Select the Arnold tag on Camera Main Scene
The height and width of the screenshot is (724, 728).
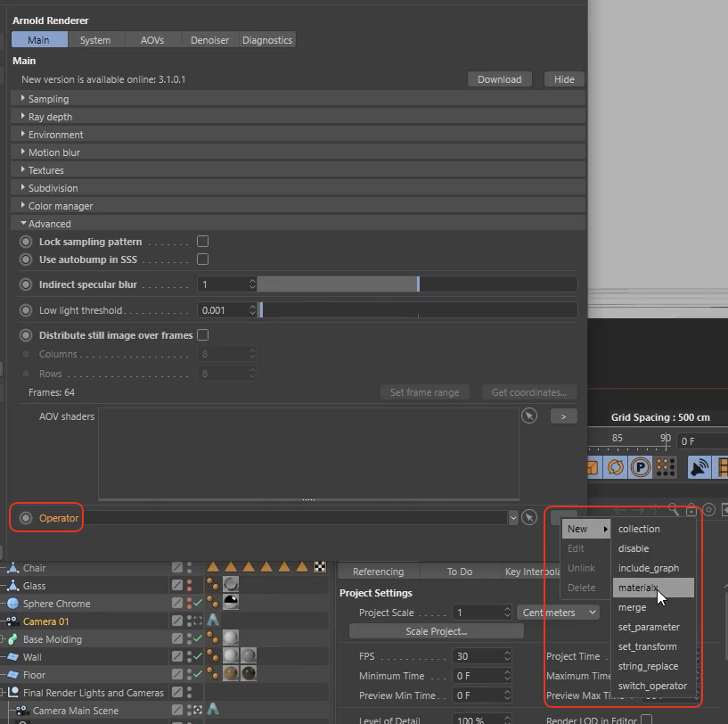click(x=213, y=709)
